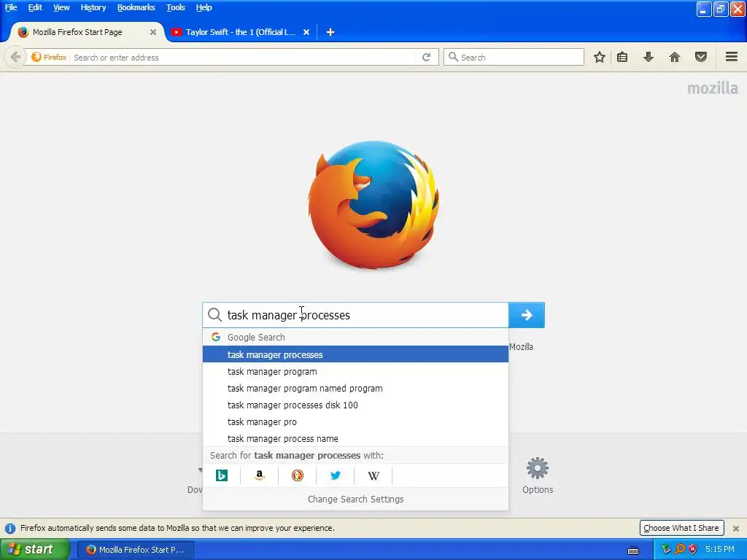Click the reload page icon
Viewport: 747px width, 560px height.
pyautogui.click(x=426, y=57)
